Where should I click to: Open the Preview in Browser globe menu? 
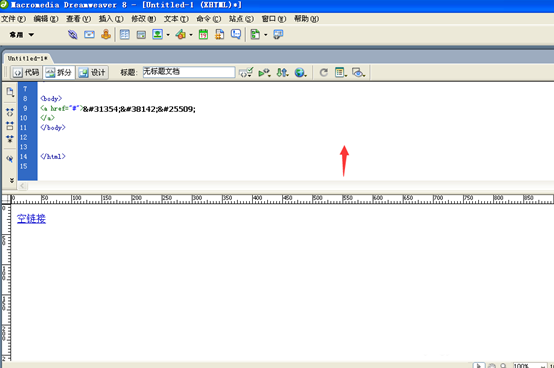(300, 72)
